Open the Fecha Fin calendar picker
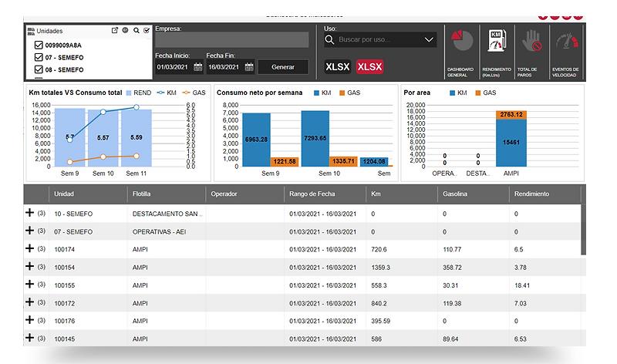The image size is (617, 364). click(x=249, y=67)
